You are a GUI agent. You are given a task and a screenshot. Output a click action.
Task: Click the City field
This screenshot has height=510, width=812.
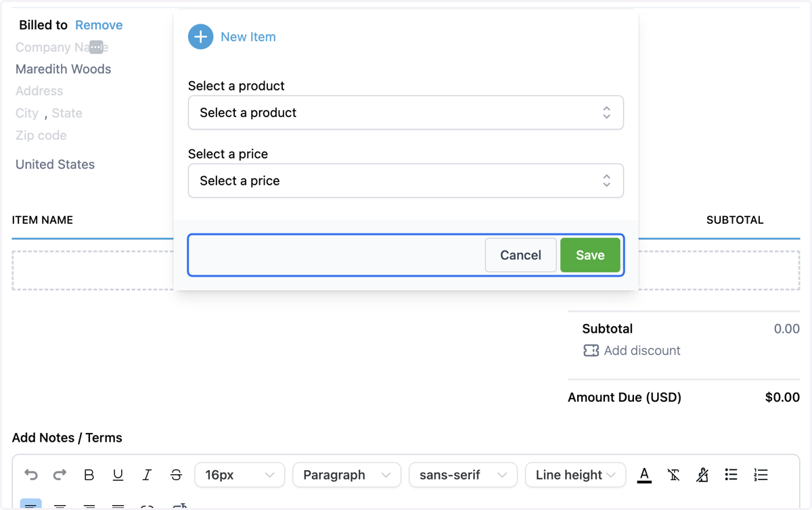pyautogui.click(x=27, y=113)
